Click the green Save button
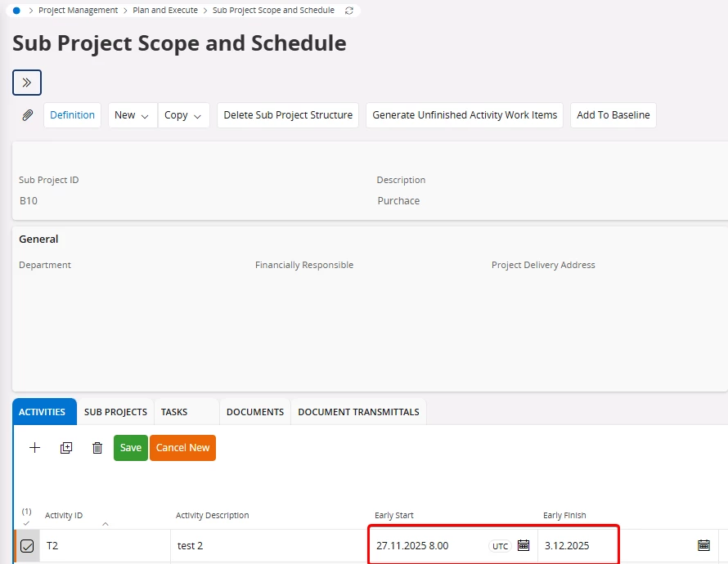This screenshot has height=564, width=728. [131, 448]
